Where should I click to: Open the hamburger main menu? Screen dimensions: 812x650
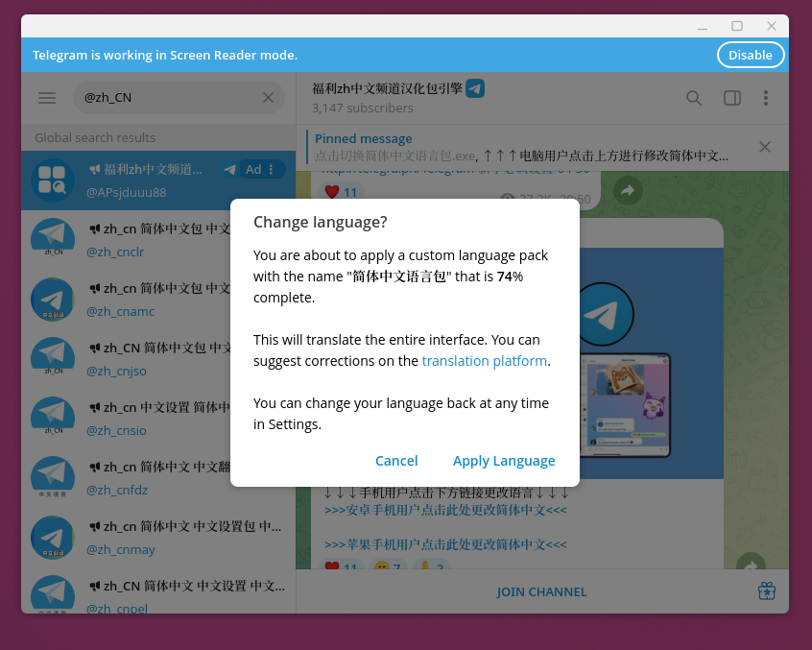tap(47, 98)
